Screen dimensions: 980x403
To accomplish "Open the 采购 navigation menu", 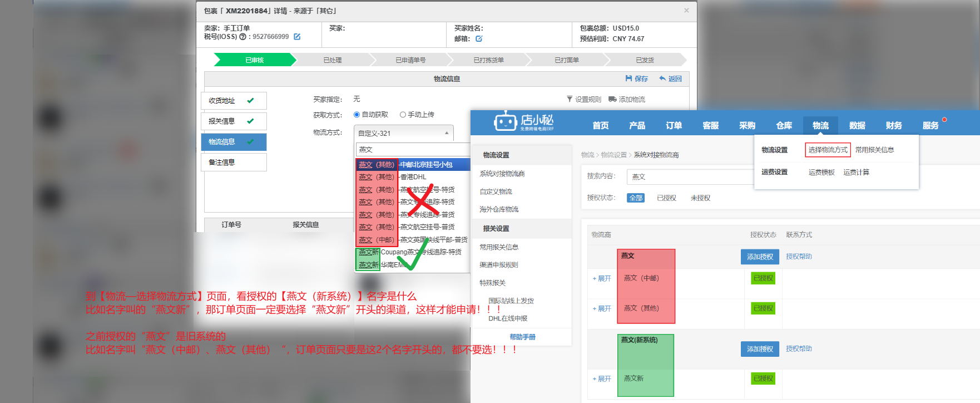I will pos(748,125).
